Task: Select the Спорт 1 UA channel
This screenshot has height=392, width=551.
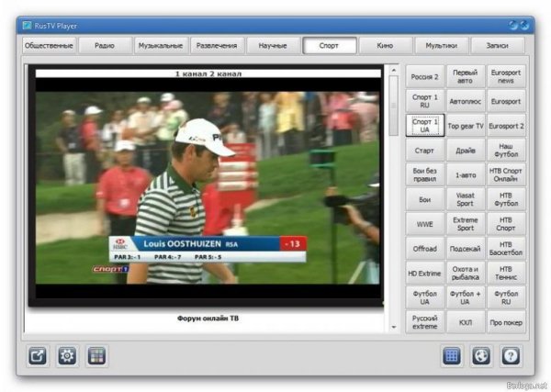Action: coord(425,126)
